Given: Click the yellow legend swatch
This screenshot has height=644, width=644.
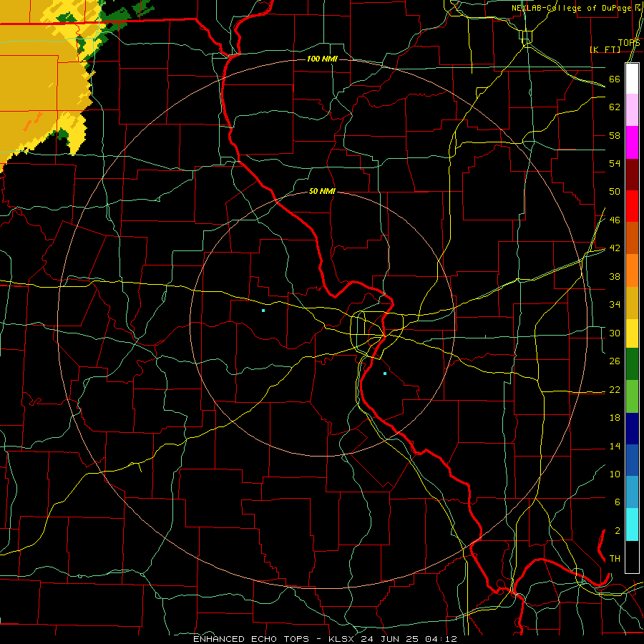Looking at the screenshot, I should coord(632,333).
